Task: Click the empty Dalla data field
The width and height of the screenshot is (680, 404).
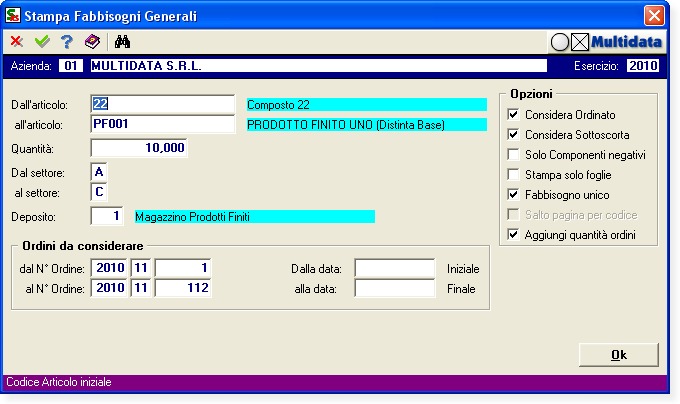Action: tap(395, 268)
